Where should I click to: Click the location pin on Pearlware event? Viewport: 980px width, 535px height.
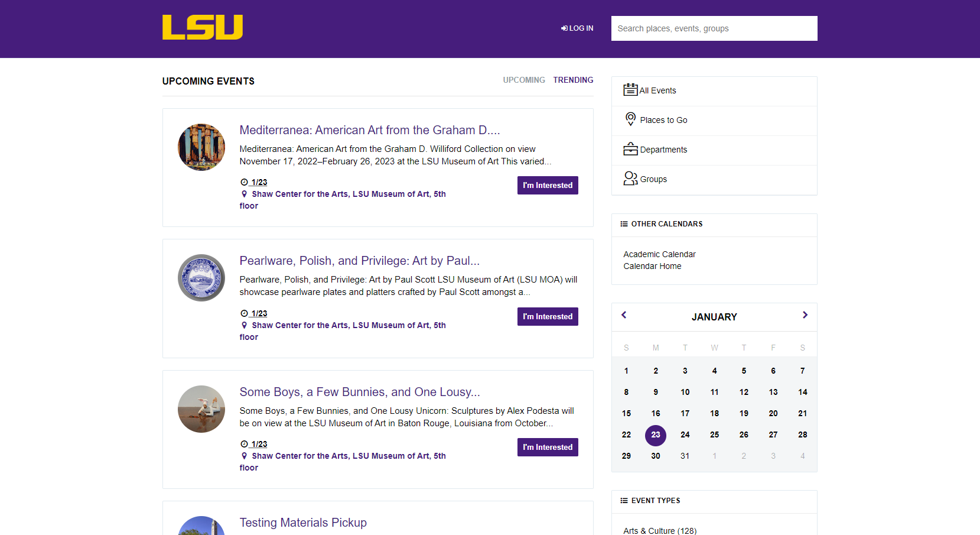pos(244,325)
